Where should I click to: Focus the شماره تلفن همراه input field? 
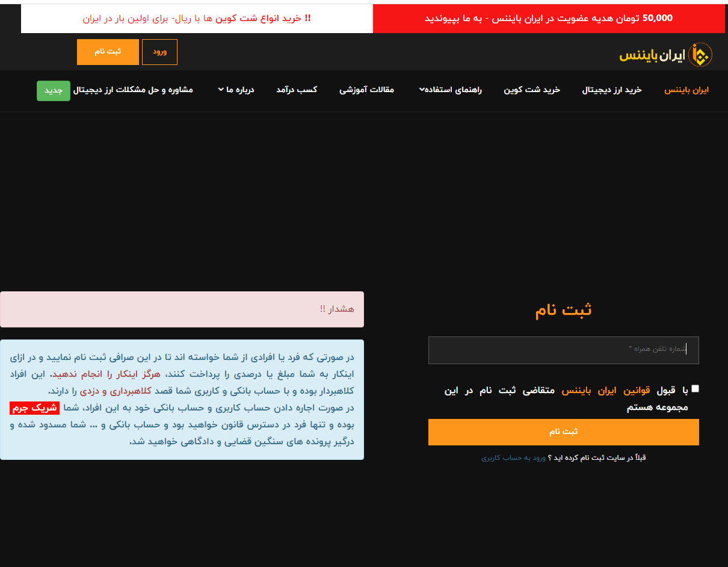563,350
